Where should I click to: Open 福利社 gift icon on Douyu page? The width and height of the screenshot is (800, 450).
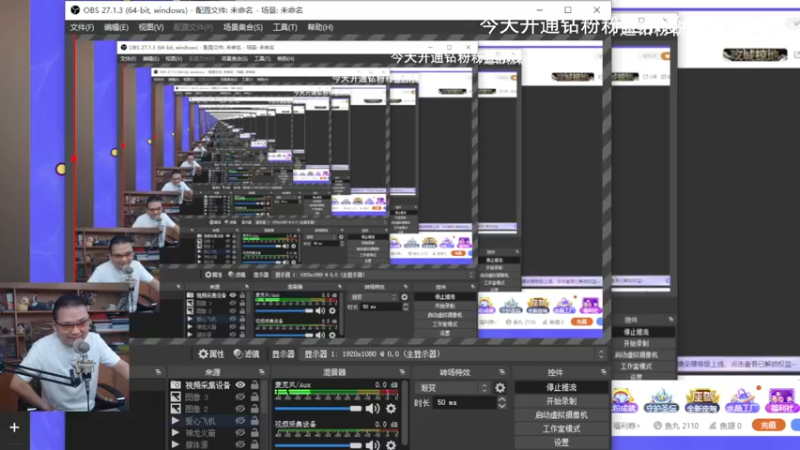click(x=782, y=401)
